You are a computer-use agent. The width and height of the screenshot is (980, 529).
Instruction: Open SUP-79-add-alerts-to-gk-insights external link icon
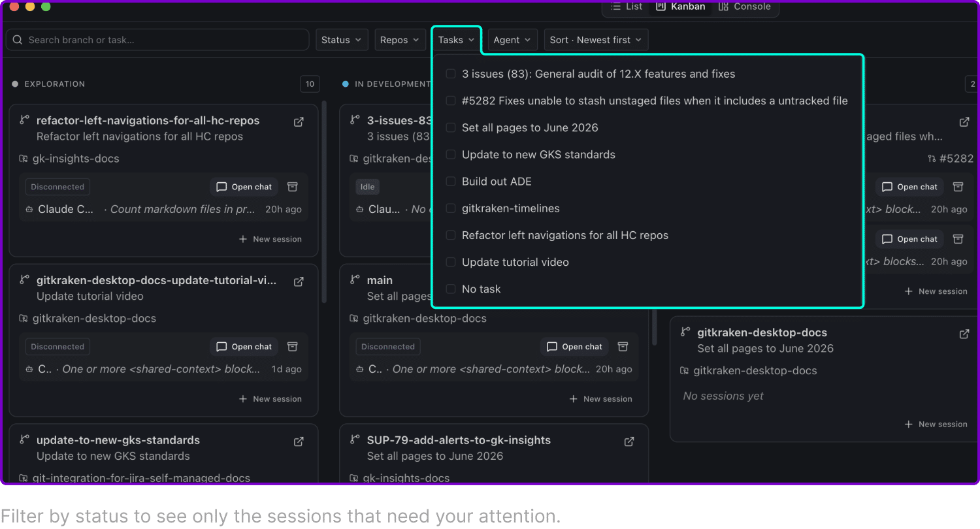[x=629, y=441]
